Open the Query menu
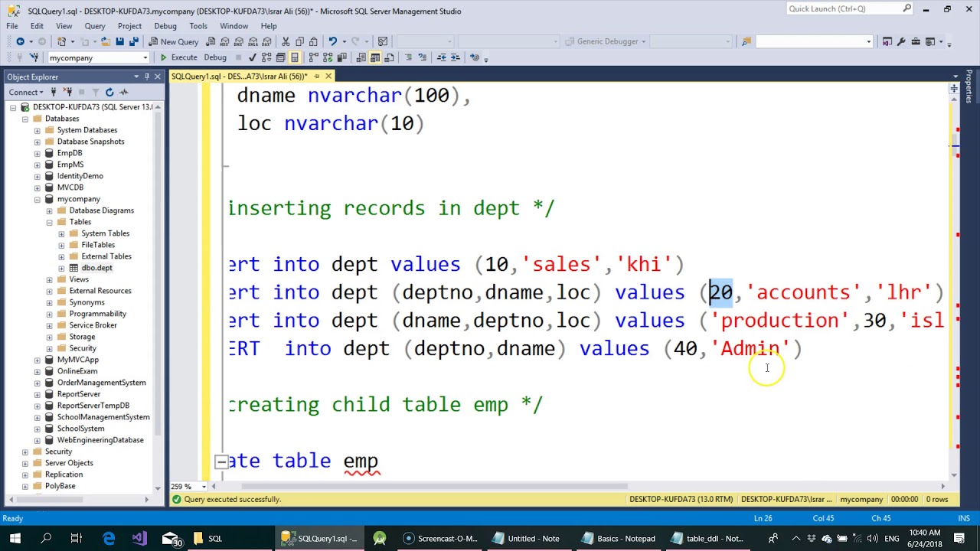This screenshot has height=551, width=980. [x=95, y=26]
